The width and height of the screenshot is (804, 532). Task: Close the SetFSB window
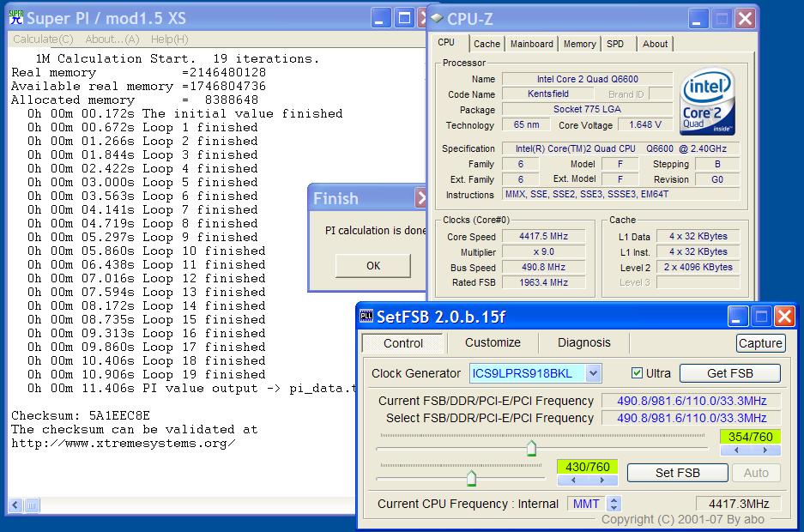click(x=784, y=317)
